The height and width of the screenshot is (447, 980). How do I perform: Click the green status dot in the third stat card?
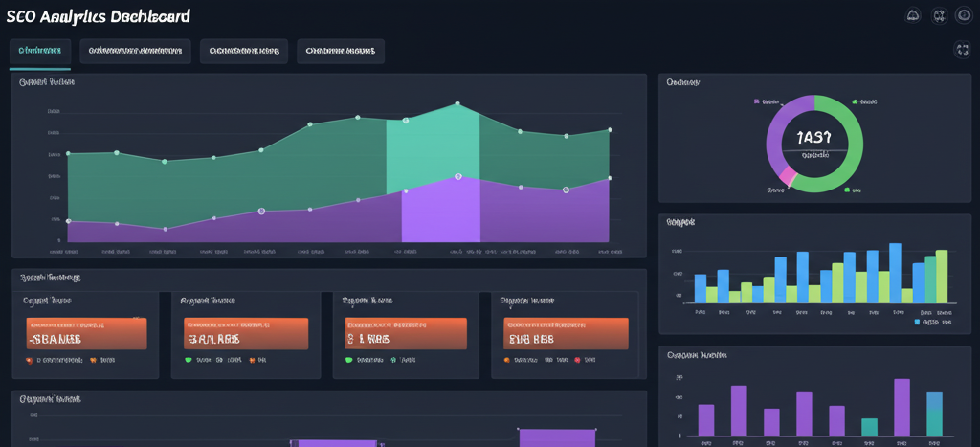coord(349,361)
